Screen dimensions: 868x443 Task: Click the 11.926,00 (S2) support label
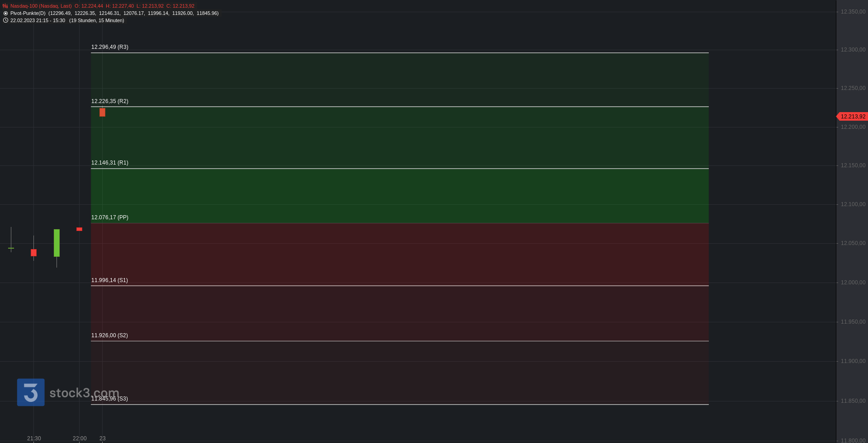point(109,335)
